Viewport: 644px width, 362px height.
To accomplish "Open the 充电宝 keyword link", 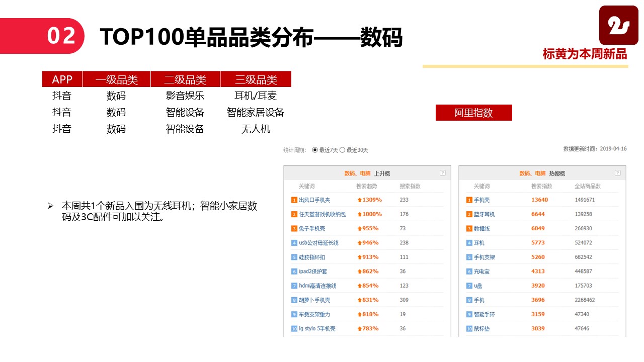I will 481,271.
